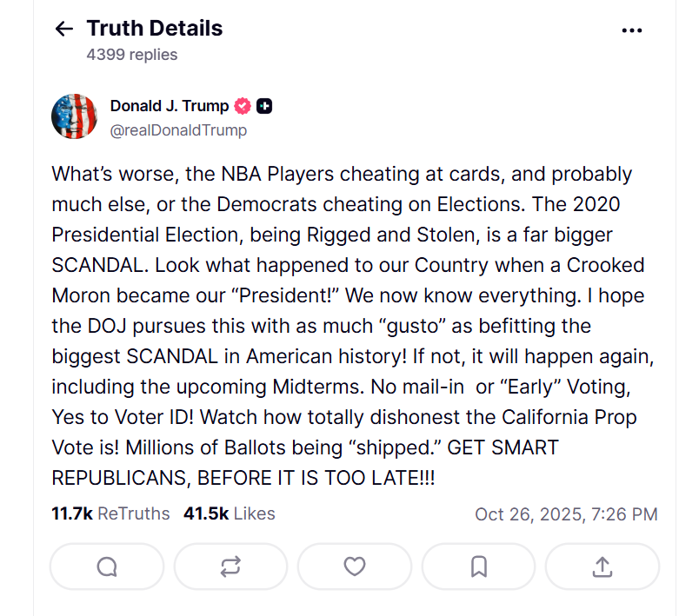Open the @realDonaldTrump handle link
699x616 pixels.
pos(178,130)
